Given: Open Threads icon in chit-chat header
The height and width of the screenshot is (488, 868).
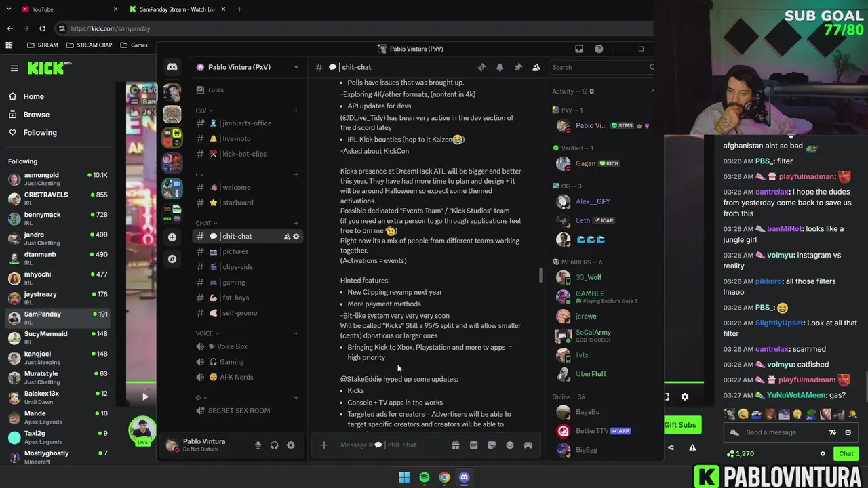Looking at the screenshot, I should pos(481,67).
